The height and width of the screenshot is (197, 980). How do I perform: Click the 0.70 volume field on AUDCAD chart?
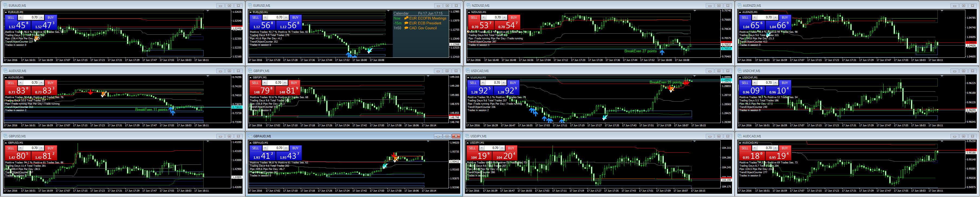[x=765, y=148]
